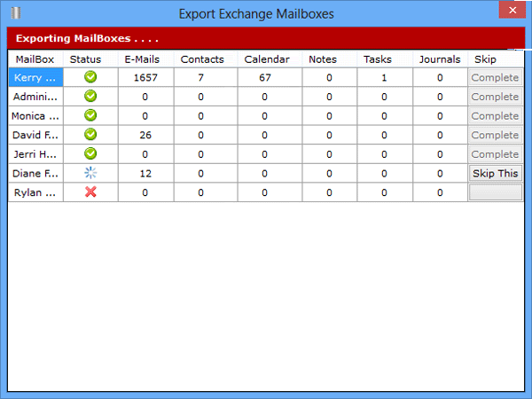
Task: Click the MailBox column header
Action: coord(35,59)
